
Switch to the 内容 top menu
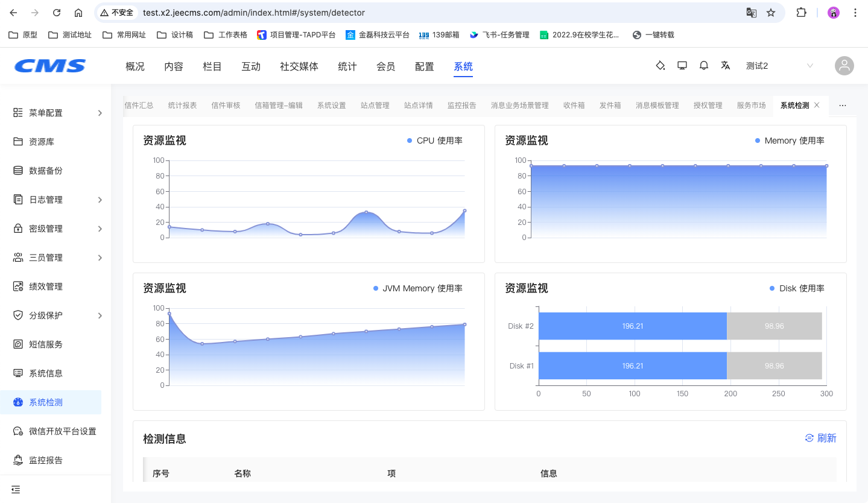[174, 66]
